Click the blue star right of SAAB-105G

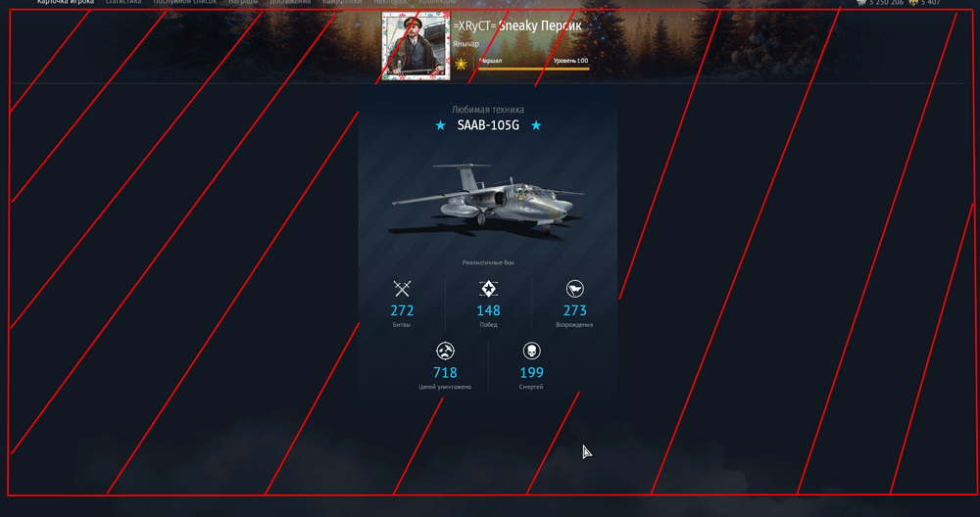(x=536, y=125)
